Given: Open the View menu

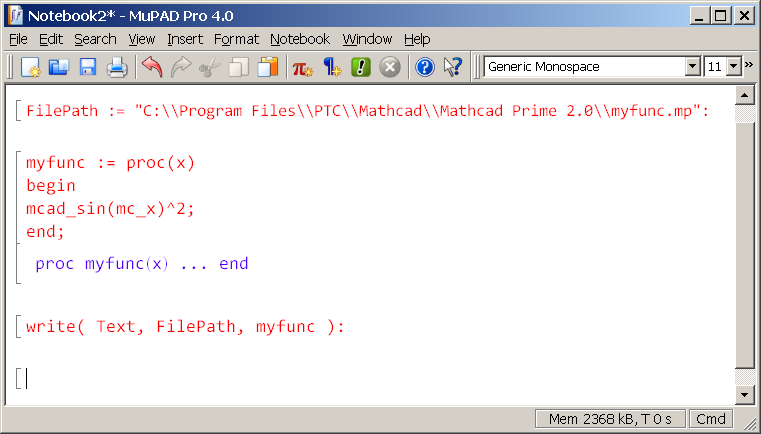Looking at the screenshot, I should click(x=142, y=39).
